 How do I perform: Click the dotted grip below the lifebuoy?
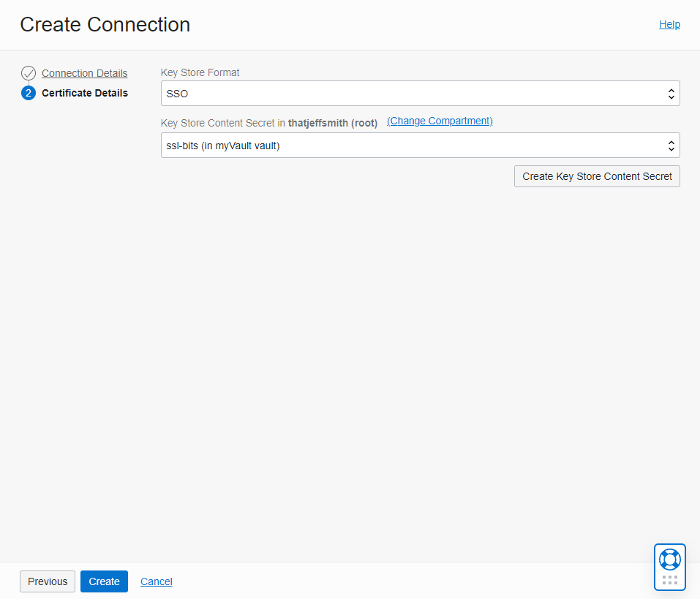click(669, 580)
